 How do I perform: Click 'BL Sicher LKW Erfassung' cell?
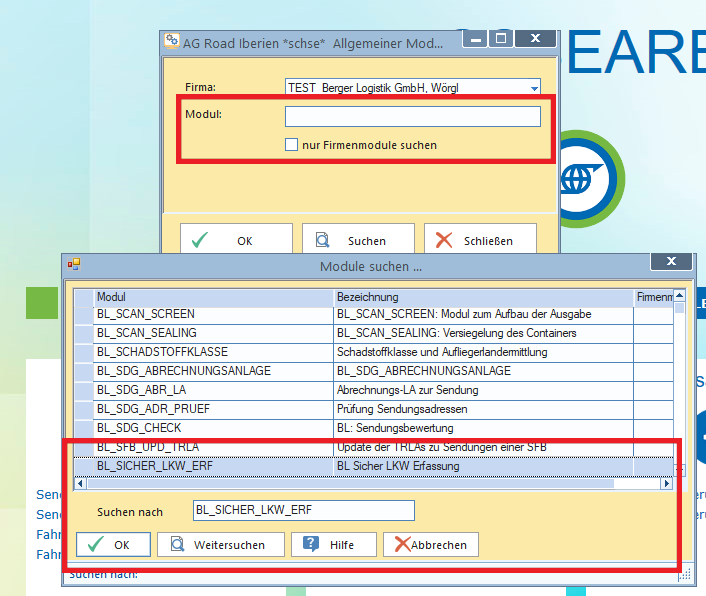[484, 466]
